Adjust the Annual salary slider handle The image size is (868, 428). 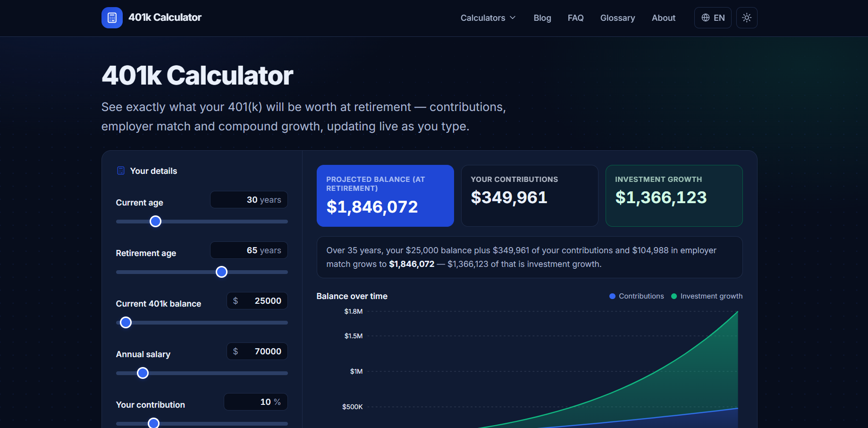(143, 373)
